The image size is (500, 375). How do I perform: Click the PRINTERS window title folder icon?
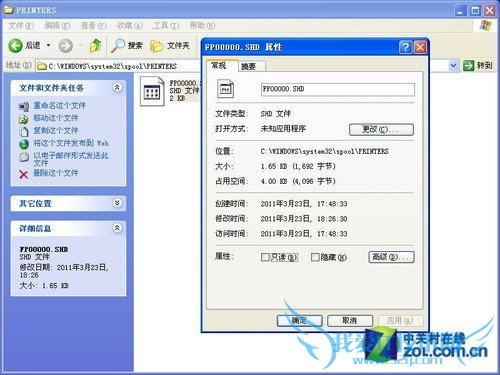point(8,10)
